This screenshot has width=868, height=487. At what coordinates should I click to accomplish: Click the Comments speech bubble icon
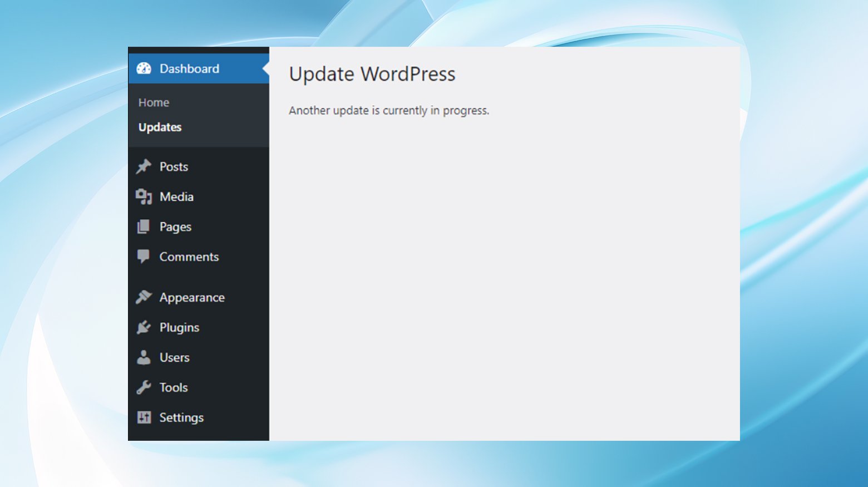pos(144,257)
